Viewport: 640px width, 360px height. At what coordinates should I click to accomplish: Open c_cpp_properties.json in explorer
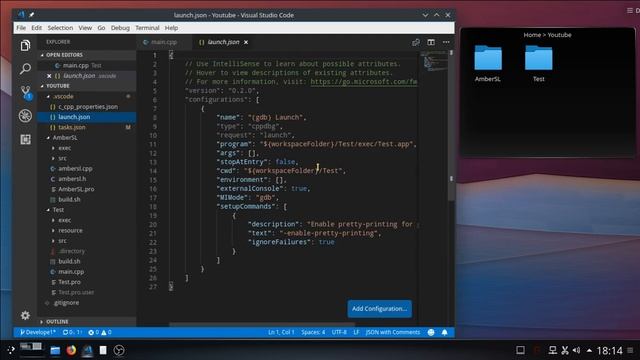tap(87, 107)
